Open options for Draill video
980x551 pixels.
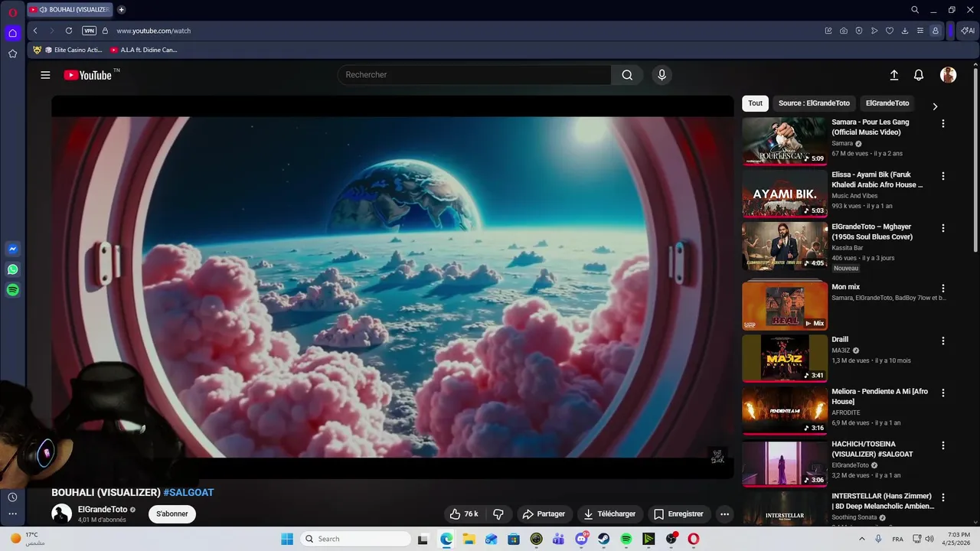click(x=943, y=341)
